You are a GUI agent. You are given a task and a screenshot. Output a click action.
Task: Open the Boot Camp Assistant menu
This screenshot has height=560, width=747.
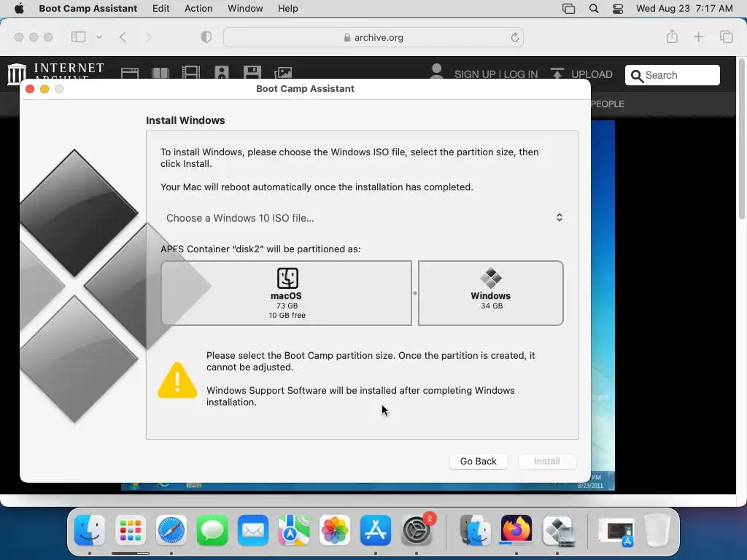pos(88,9)
